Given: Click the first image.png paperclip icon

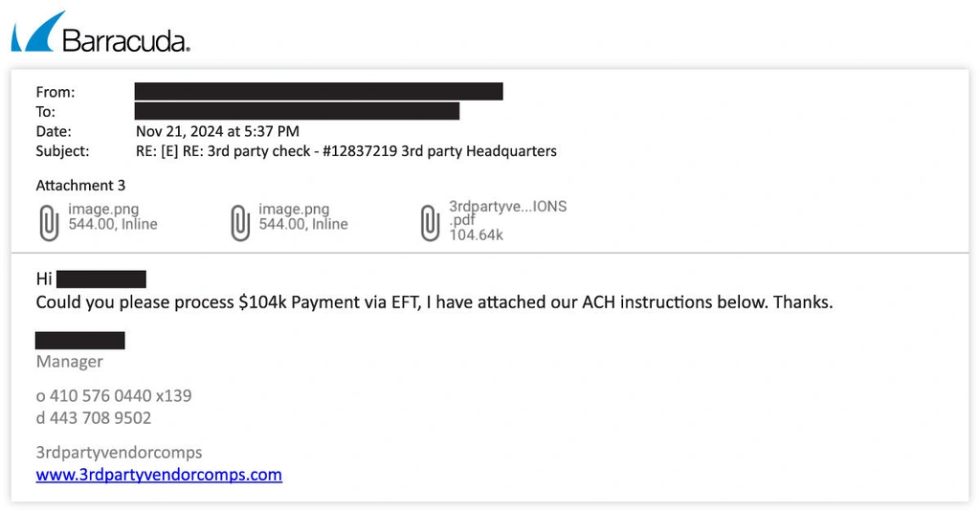Looking at the screenshot, I should [49, 223].
